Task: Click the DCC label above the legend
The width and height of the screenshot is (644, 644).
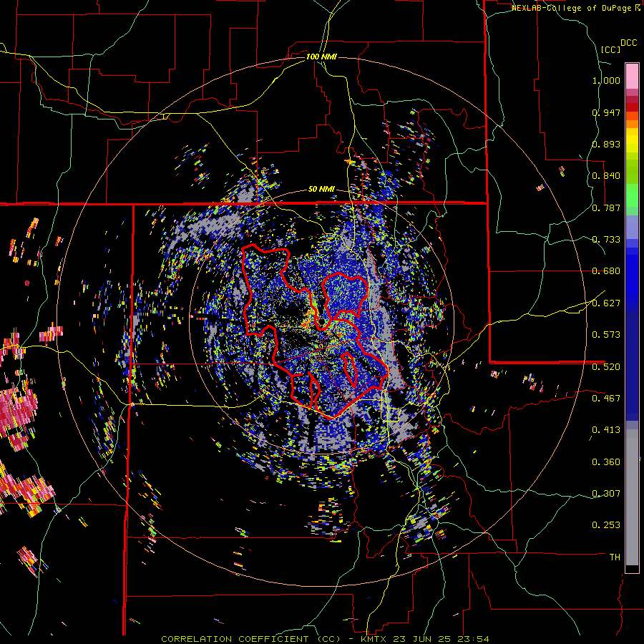Action: tap(628, 43)
